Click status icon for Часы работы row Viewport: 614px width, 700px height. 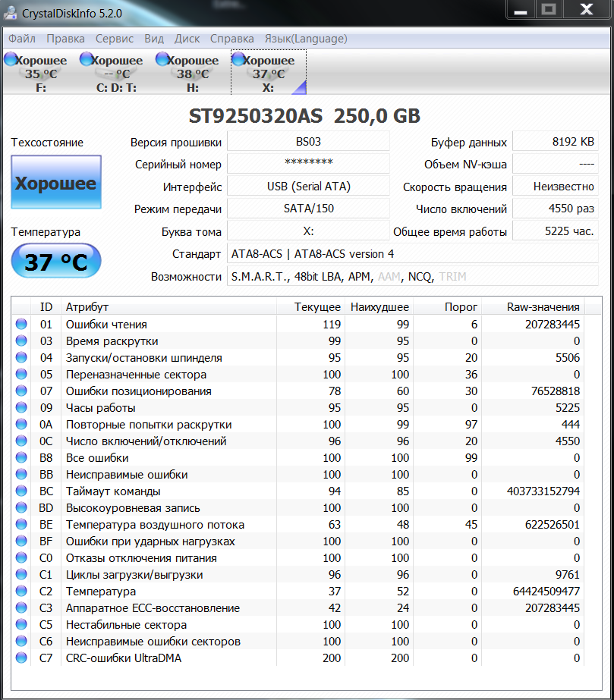point(21,407)
